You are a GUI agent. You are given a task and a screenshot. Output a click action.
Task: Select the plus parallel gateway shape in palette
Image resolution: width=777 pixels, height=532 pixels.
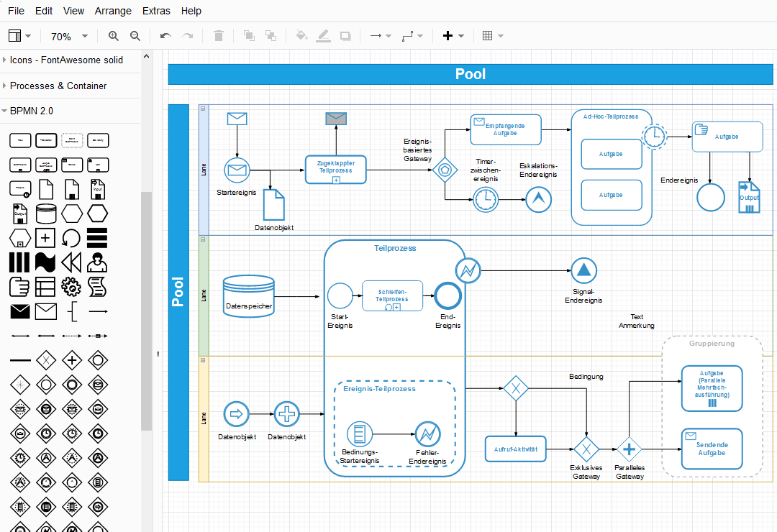pos(71,360)
